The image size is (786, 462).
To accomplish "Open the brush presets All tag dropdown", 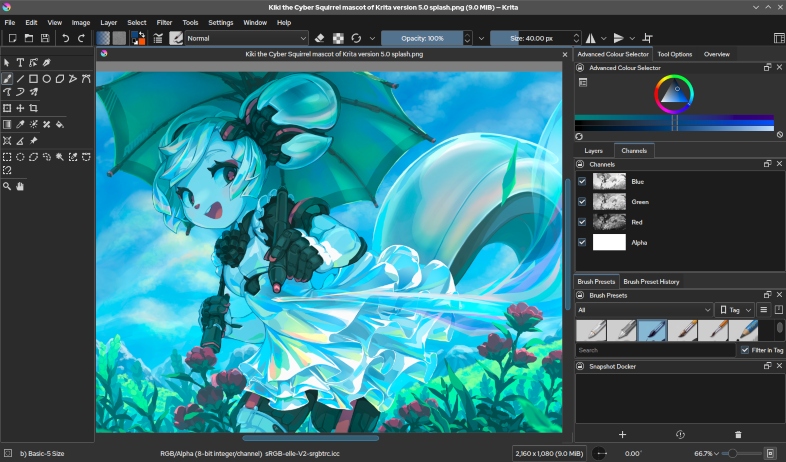I will [x=644, y=310].
